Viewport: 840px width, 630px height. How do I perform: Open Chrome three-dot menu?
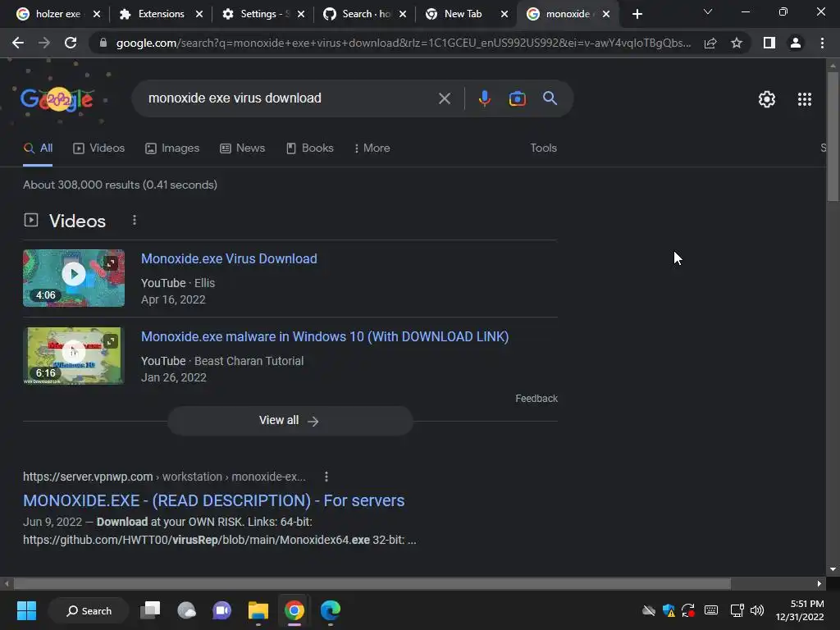click(822, 43)
